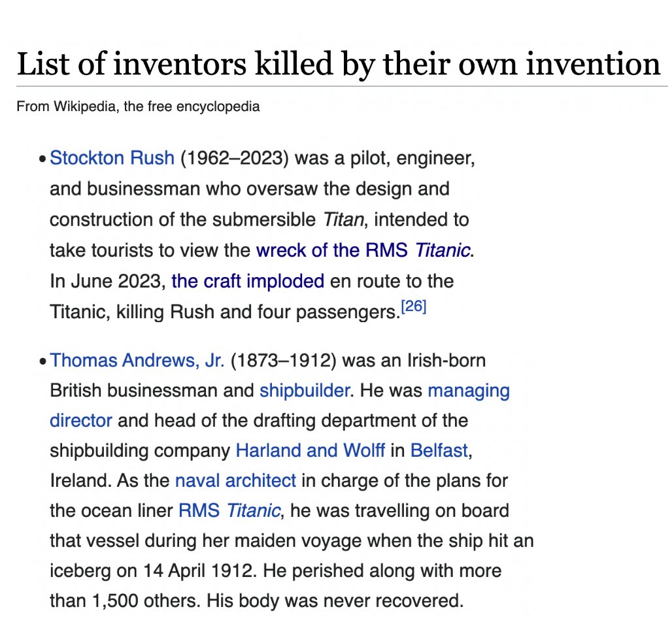Screen dimensions: 672x643
Task: Click the bullet beside Stockton Rush
Action: [x=42, y=159]
